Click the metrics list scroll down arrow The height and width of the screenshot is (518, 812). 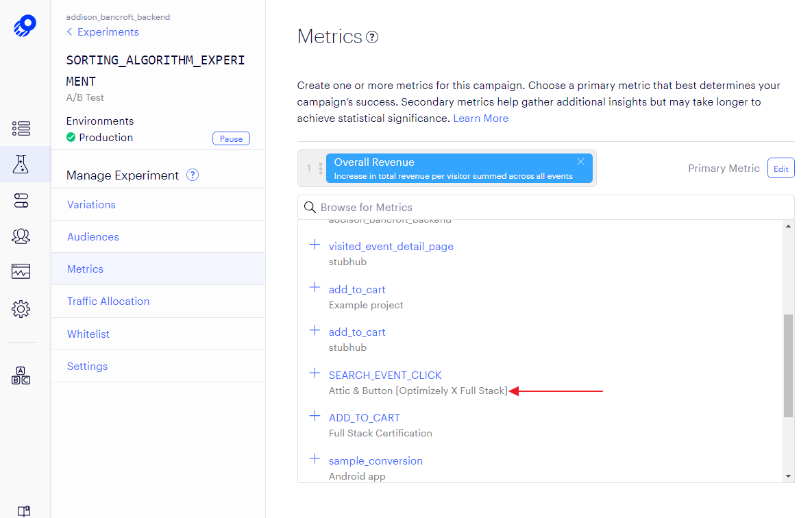[788, 476]
